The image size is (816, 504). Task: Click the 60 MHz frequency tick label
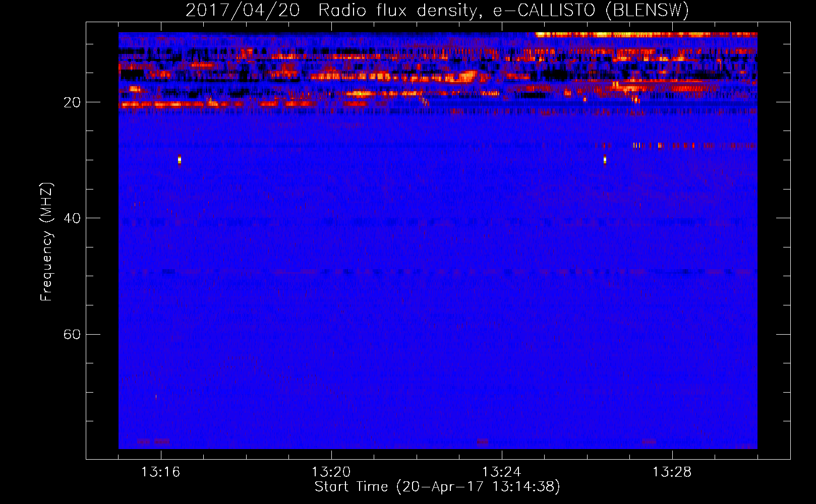click(x=72, y=335)
